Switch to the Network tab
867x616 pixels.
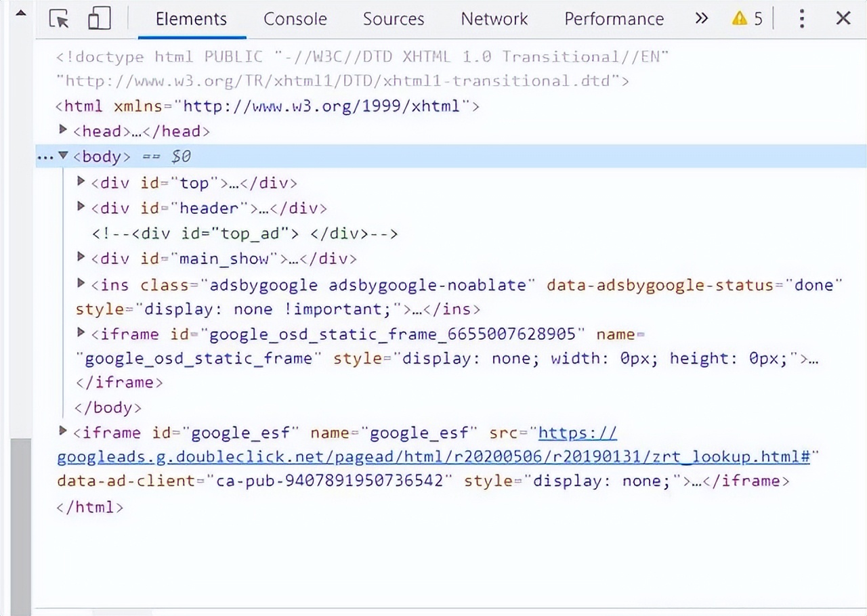pyautogui.click(x=494, y=19)
